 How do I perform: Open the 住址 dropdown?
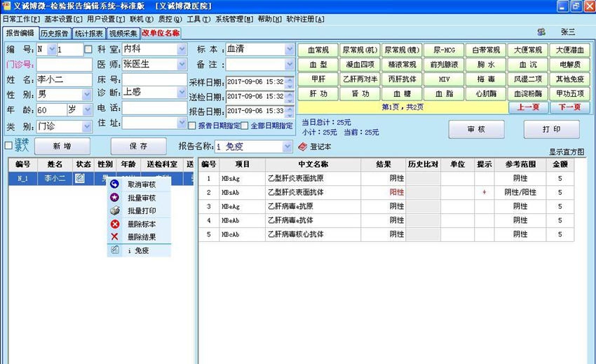(182, 123)
